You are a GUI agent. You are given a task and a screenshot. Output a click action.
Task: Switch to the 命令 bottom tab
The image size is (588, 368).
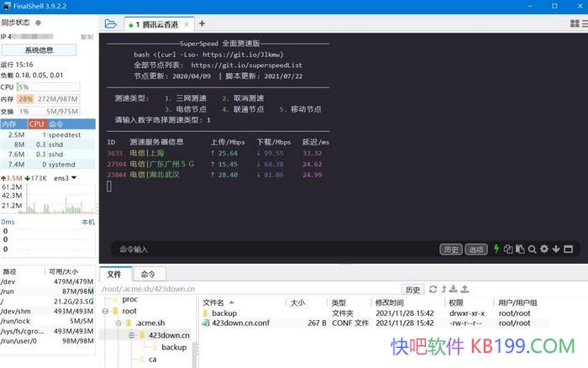pos(148,274)
